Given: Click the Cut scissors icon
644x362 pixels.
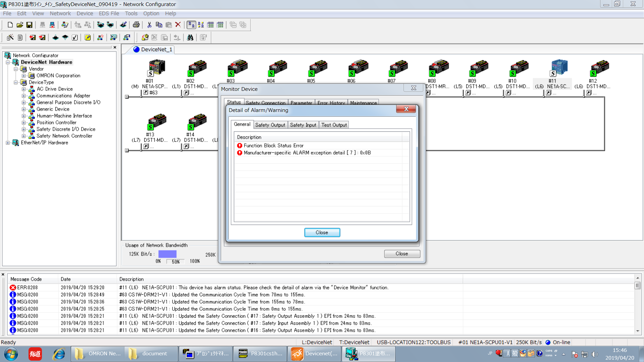Looking at the screenshot, I should pos(149,25).
